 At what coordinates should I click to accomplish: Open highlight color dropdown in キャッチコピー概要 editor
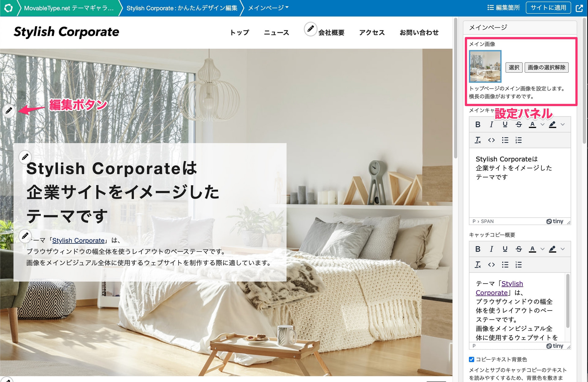(563, 249)
